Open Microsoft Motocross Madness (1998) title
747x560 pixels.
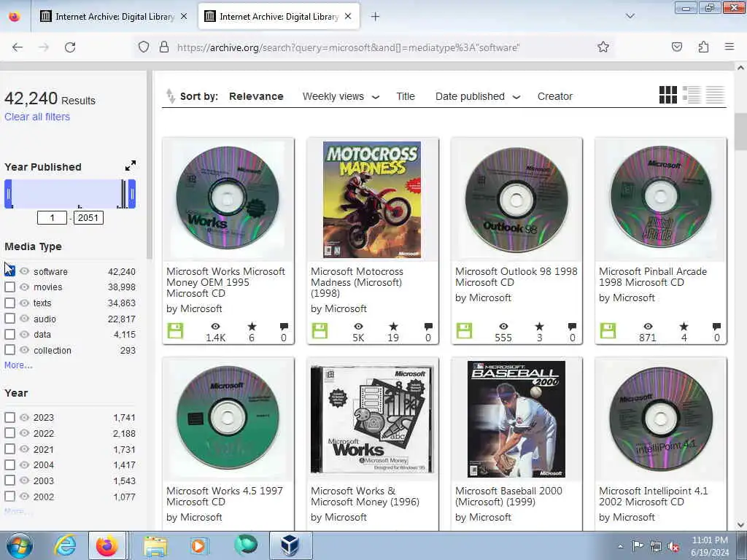(357, 282)
